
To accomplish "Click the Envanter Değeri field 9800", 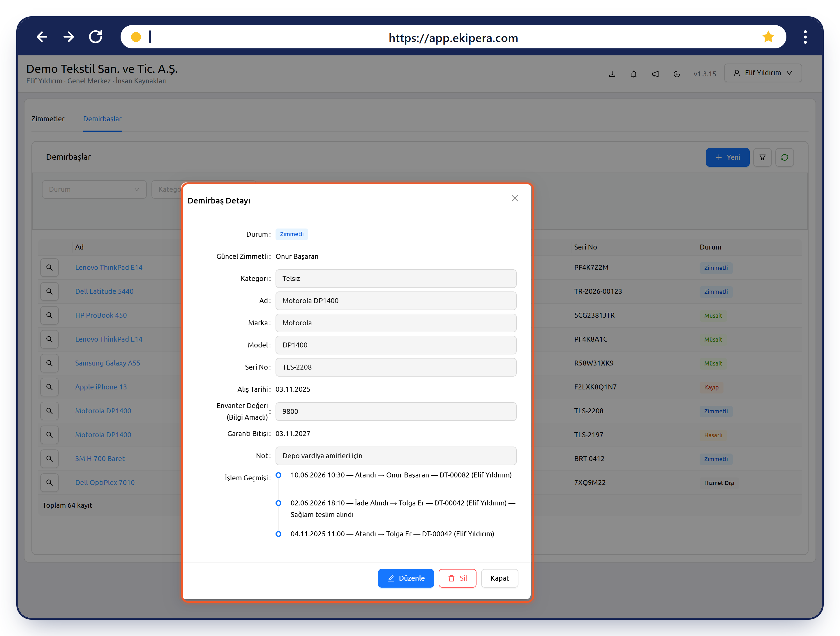I will pyautogui.click(x=396, y=412).
